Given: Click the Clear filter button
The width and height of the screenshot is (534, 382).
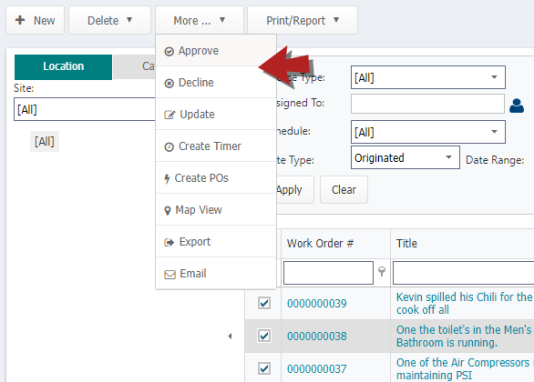Looking at the screenshot, I should (344, 190).
